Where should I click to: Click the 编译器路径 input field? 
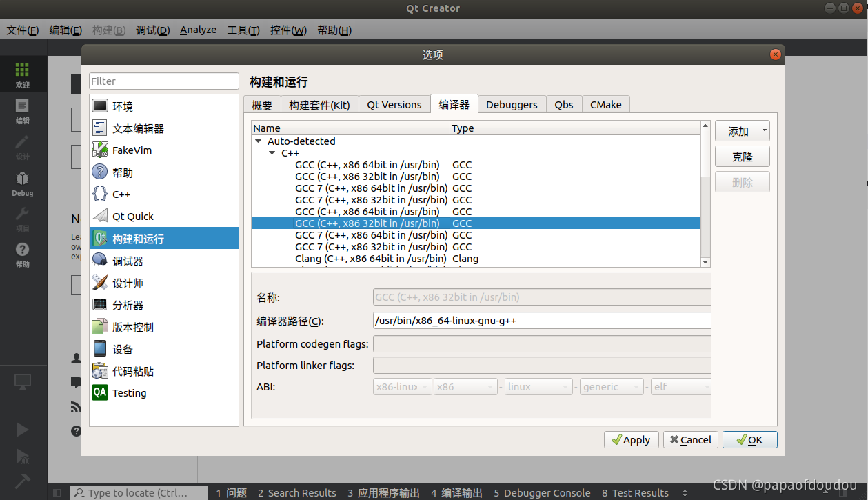[542, 321]
